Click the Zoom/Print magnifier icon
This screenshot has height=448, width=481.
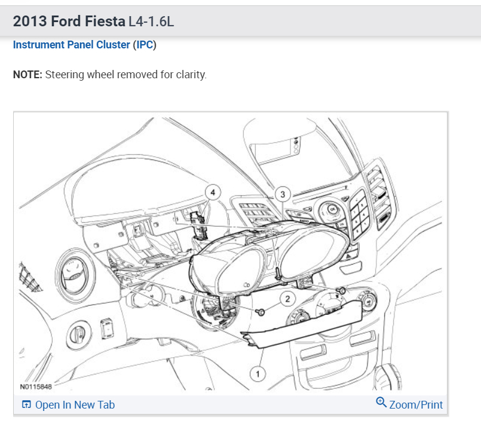pyautogui.click(x=381, y=403)
